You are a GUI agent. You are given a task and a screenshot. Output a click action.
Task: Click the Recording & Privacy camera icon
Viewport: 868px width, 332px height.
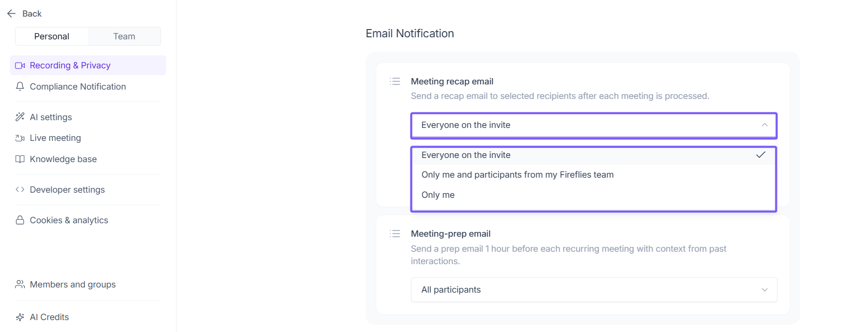coord(20,66)
